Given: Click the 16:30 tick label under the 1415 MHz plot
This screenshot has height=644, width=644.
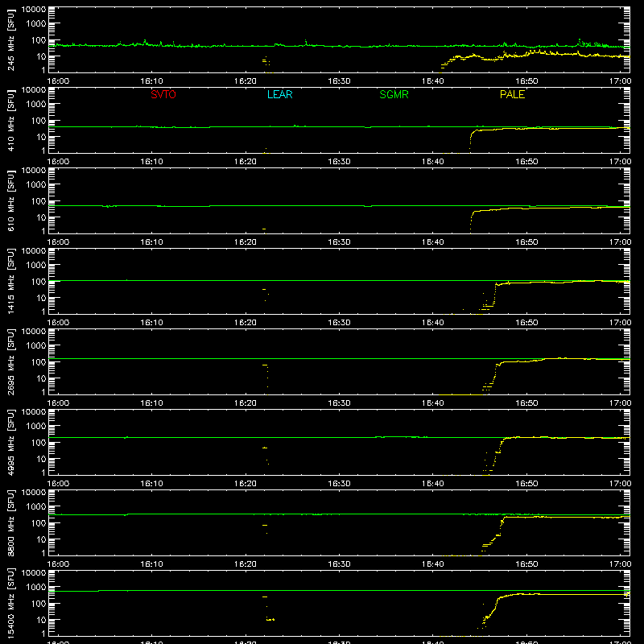Looking at the screenshot, I should (339, 323).
